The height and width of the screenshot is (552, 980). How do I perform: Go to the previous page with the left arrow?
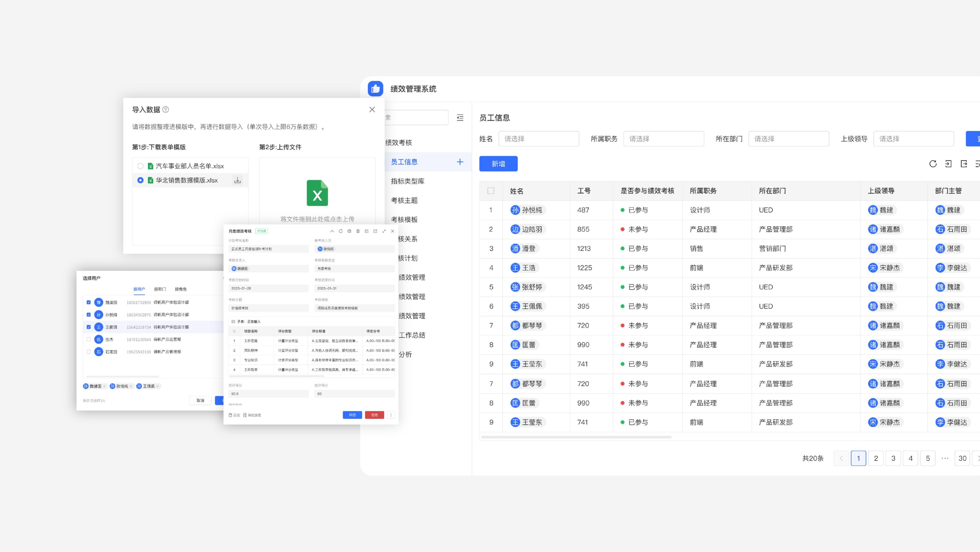point(841,458)
